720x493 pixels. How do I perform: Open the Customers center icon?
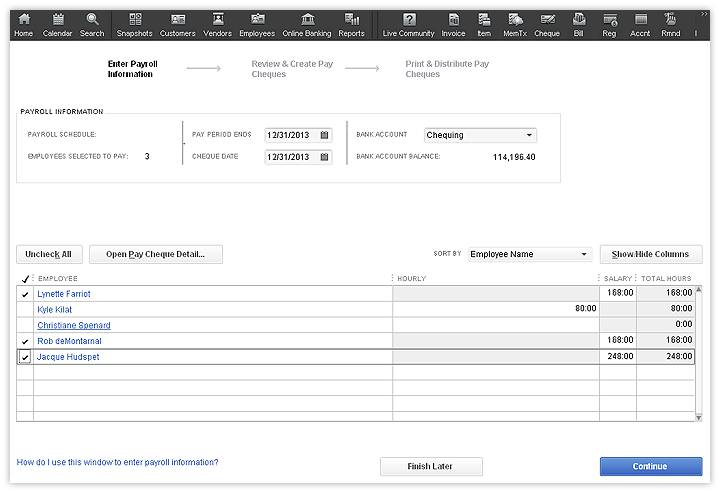coord(178,25)
